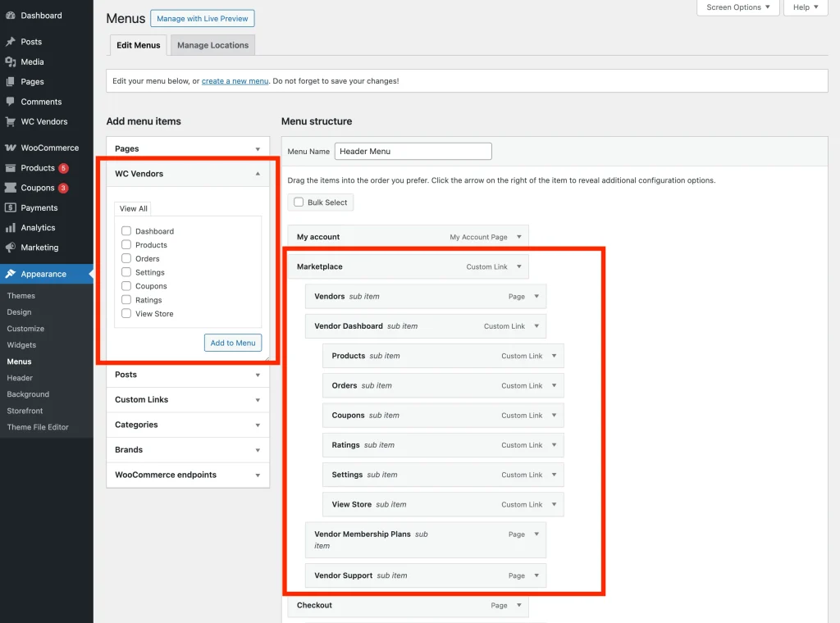840x623 pixels.
Task: Expand the Orders sub item settings arrow
Action: (554, 385)
